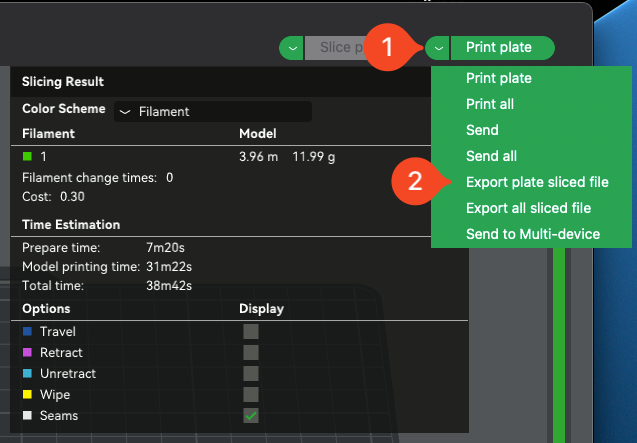637x443 pixels.
Task: Pick the Send menu option
Action: click(x=482, y=130)
